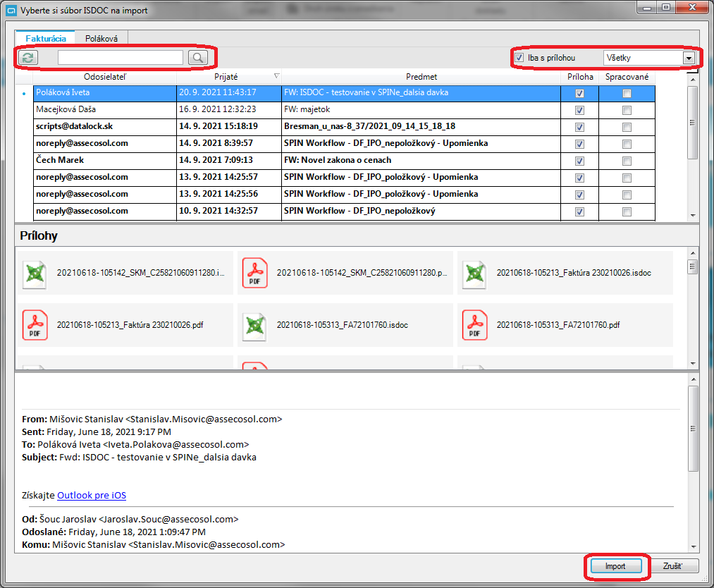Expand the "Všetky" filter dropdown
Image resolution: width=714 pixels, height=588 pixels.
(x=689, y=58)
